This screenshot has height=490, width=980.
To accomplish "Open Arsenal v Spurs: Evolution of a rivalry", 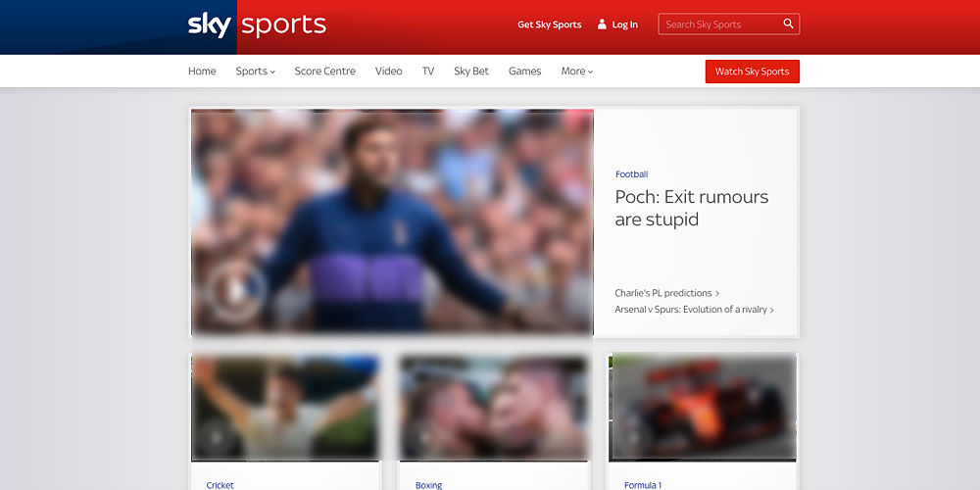I will pos(695,310).
